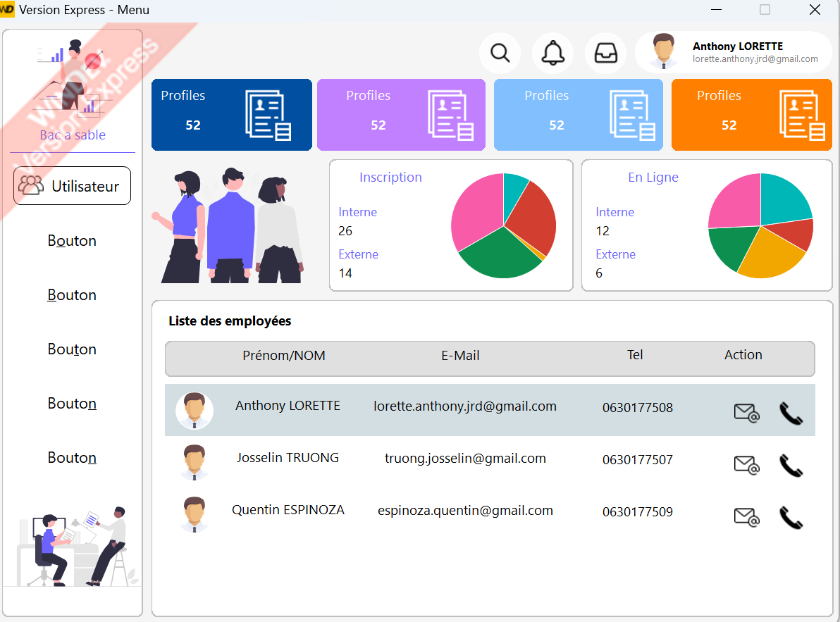
Task: Call Anthony LORETTE phone icon
Action: tap(791, 413)
